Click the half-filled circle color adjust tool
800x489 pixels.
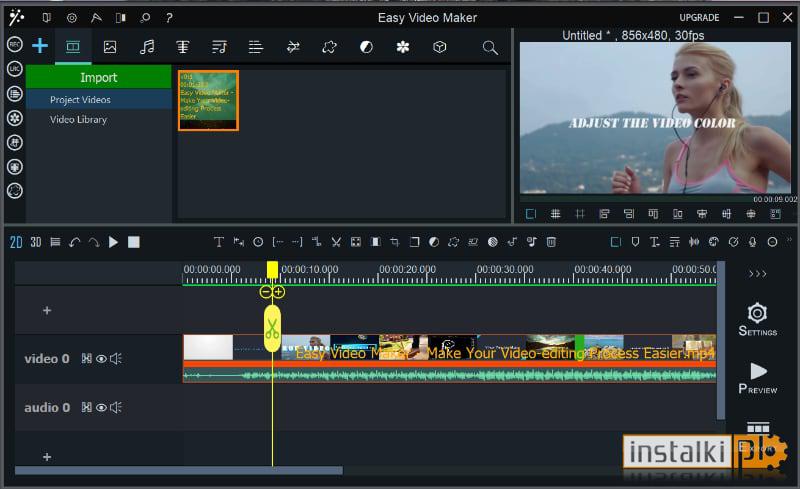point(434,242)
